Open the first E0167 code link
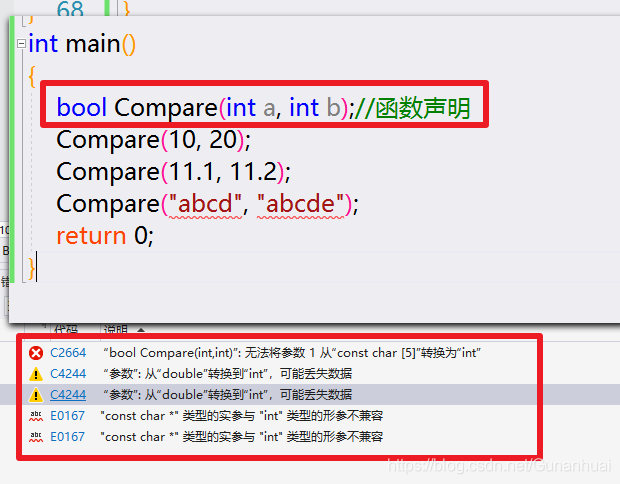This screenshot has height=484, width=620. (68, 416)
